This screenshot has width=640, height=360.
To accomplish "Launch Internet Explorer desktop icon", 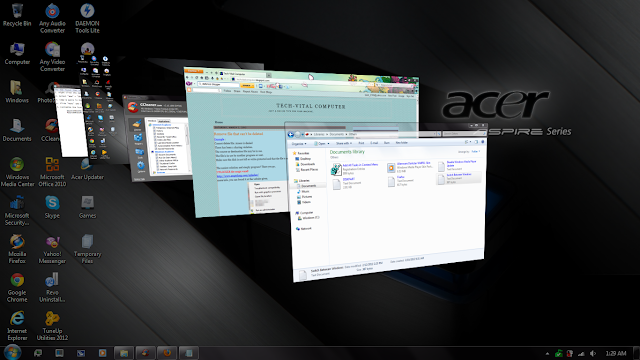I will click(17, 326).
